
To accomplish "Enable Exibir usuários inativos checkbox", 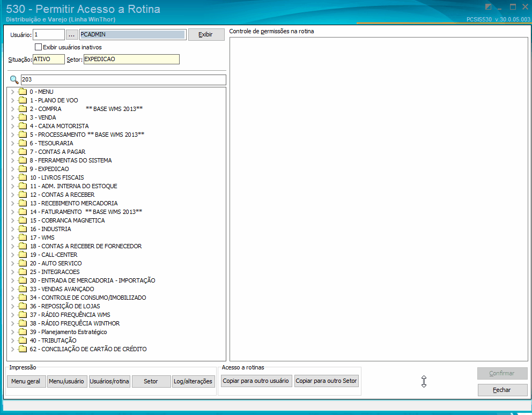I will (x=38, y=47).
